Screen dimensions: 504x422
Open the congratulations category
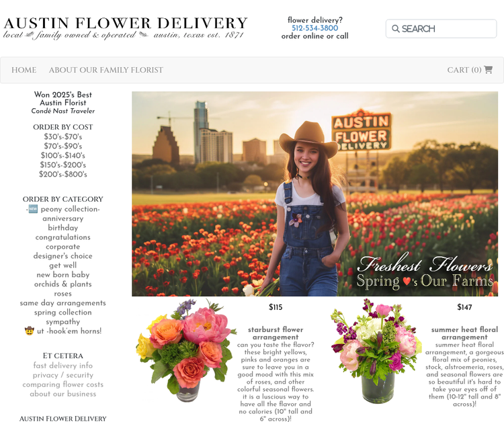click(63, 237)
